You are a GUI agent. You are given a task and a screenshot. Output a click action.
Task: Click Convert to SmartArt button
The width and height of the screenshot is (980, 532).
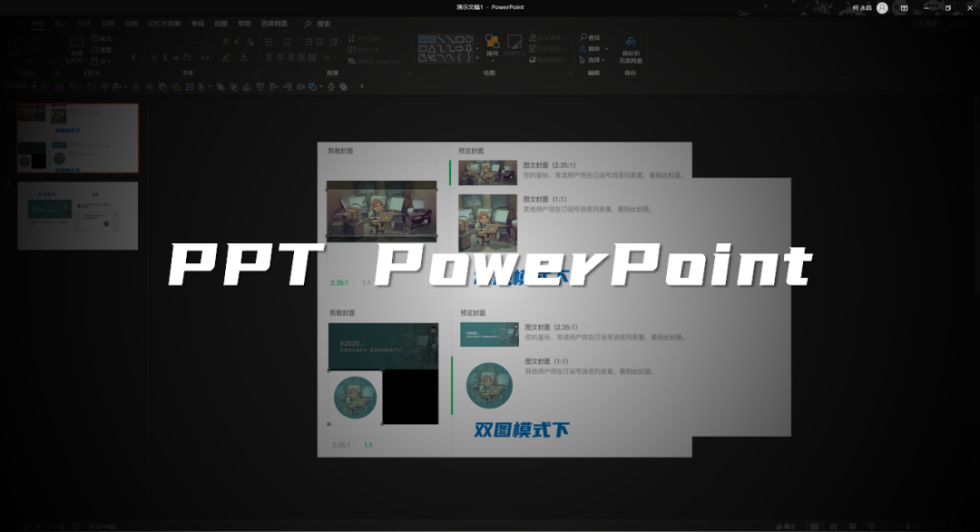377,61
